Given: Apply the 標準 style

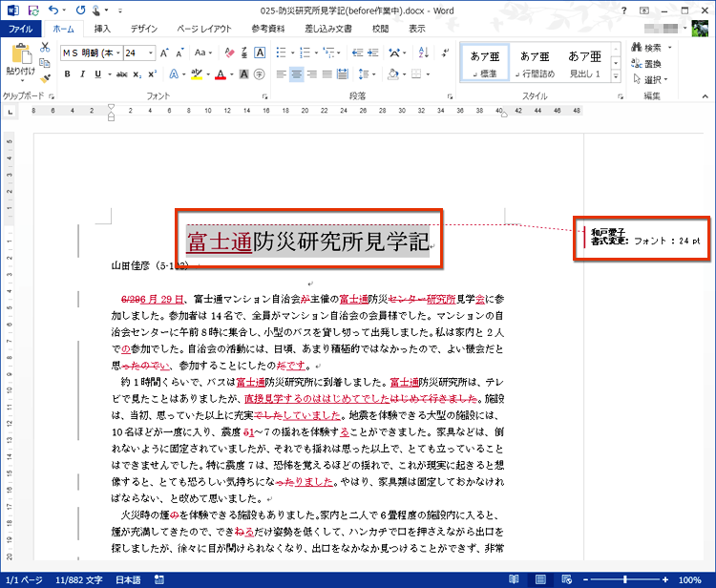Looking at the screenshot, I should click(x=485, y=63).
